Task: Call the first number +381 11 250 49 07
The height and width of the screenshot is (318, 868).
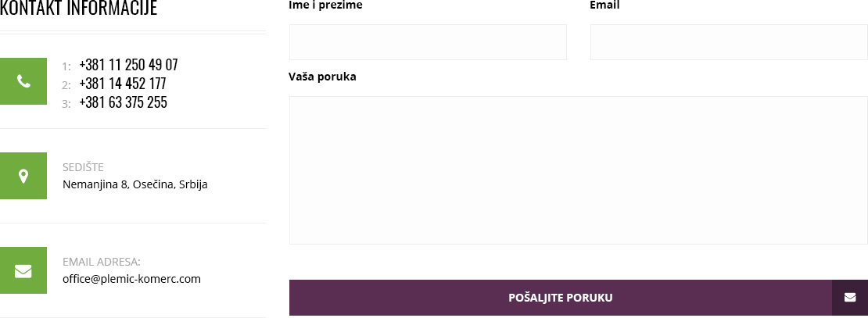Action: point(128,65)
